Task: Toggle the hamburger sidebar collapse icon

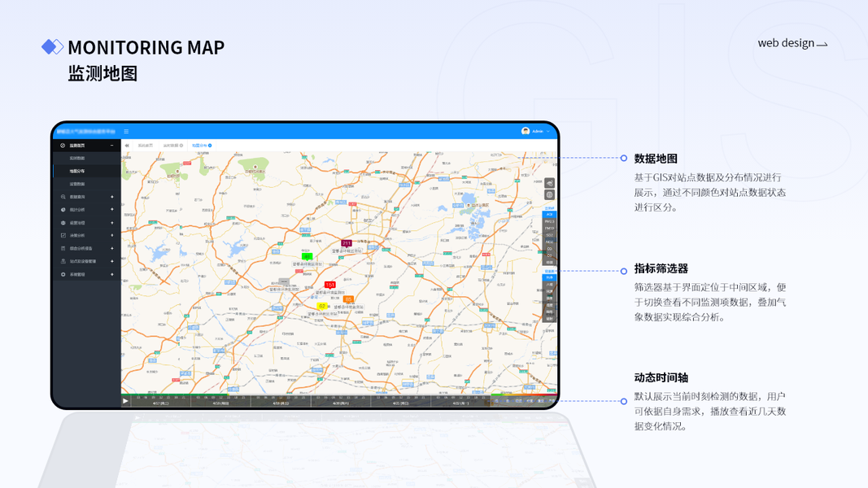Action: pyautogui.click(x=126, y=132)
